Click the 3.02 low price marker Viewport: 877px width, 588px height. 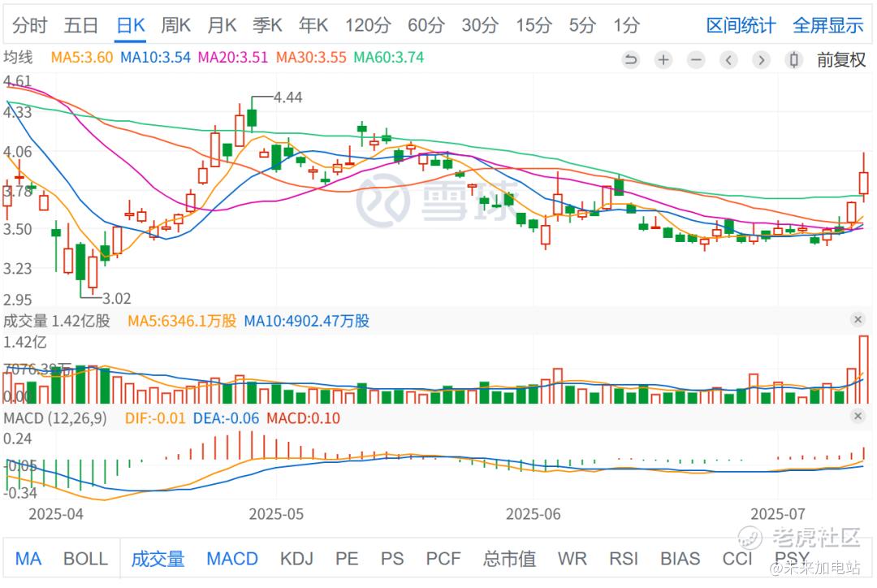[116, 298]
